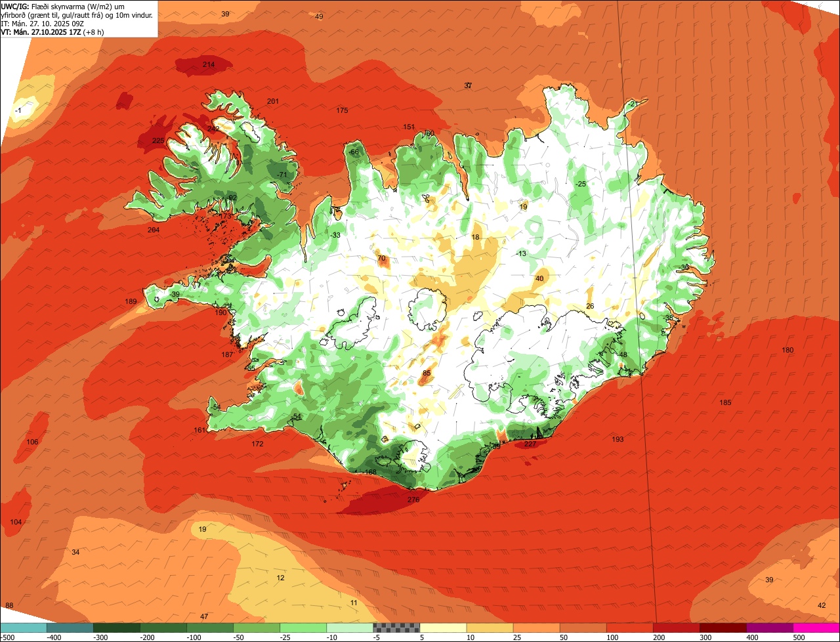This screenshot has width=840, height=642.
Task: Click the subtitle line mentioning '10m vindur'
Action: (77, 14)
